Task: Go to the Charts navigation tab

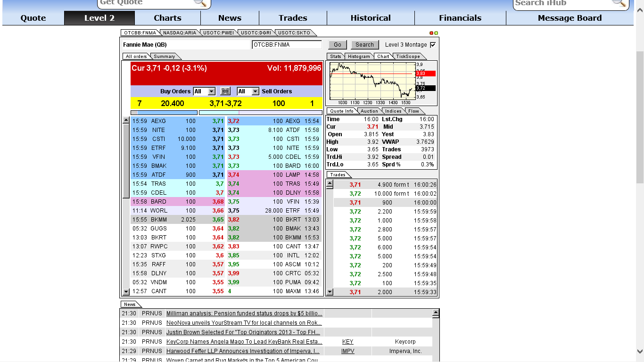Action: pyautogui.click(x=167, y=18)
